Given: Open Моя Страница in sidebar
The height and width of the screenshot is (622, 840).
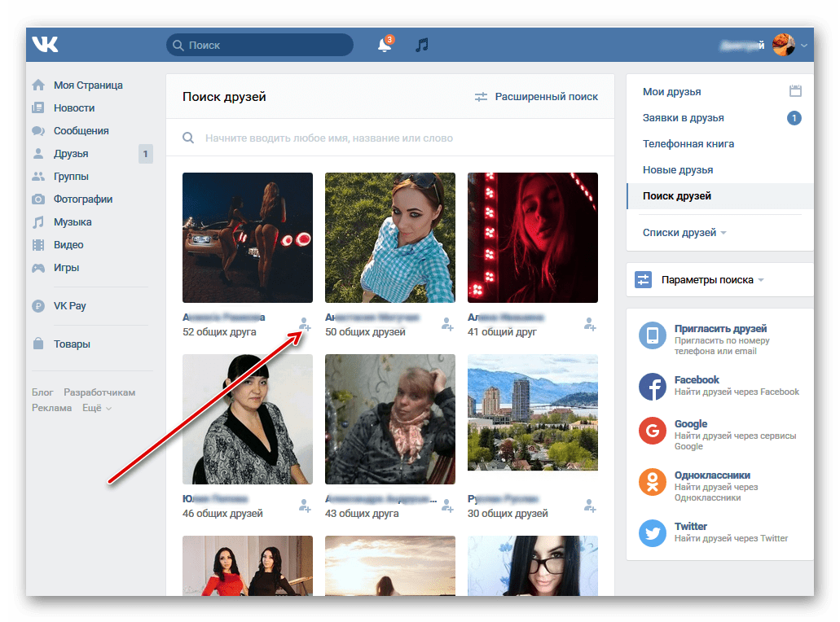Looking at the screenshot, I should [88, 85].
